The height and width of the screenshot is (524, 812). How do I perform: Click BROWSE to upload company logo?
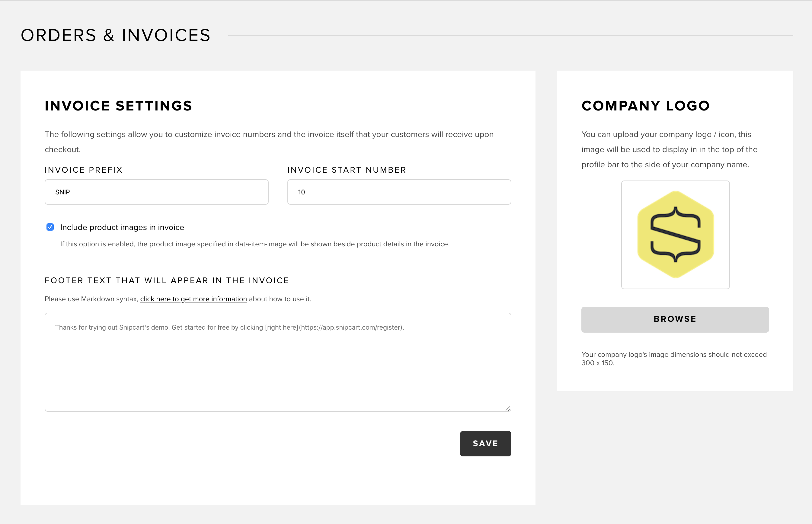coord(675,319)
